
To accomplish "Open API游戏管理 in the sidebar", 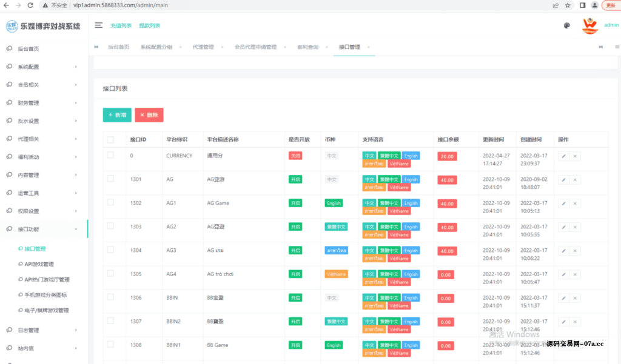I will tap(39, 264).
